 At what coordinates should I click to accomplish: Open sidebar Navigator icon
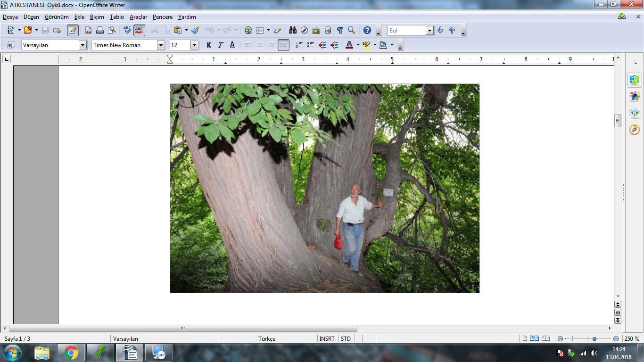pos(635,130)
